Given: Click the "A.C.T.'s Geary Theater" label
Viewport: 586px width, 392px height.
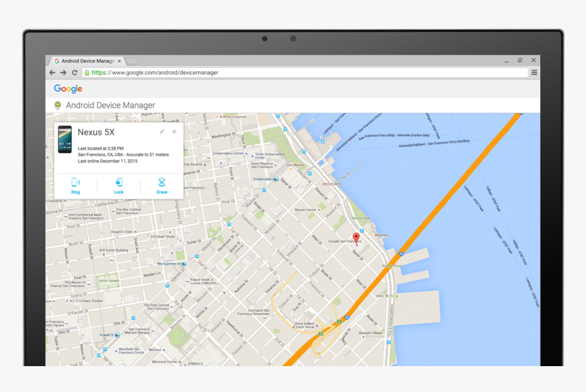Looking at the screenshot, I should [x=87, y=301].
